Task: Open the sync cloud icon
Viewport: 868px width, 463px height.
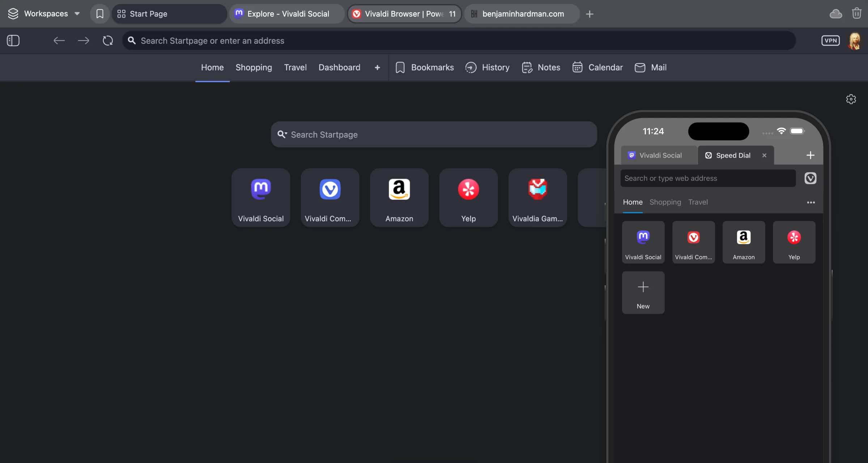Action: (x=835, y=14)
